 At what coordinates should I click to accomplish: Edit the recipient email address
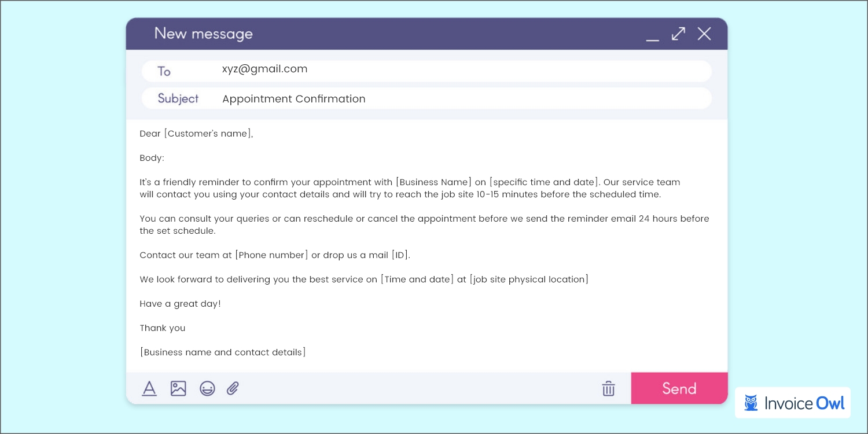pyautogui.click(x=264, y=69)
